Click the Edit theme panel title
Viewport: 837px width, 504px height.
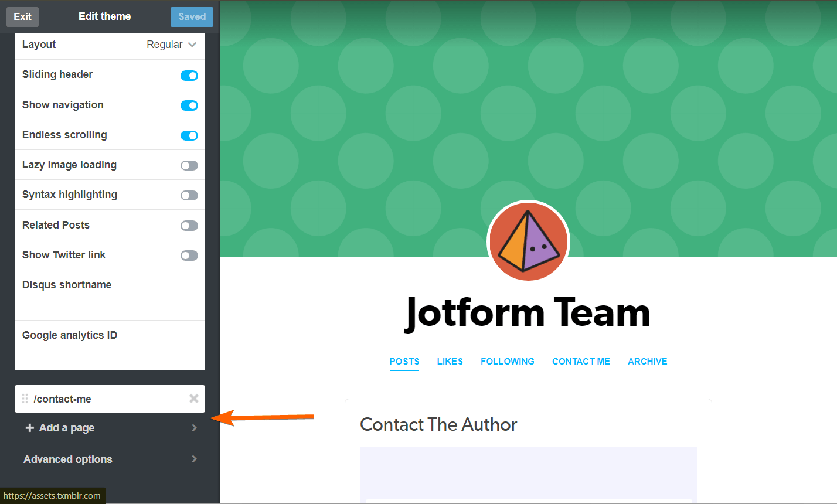(x=105, y=16)
